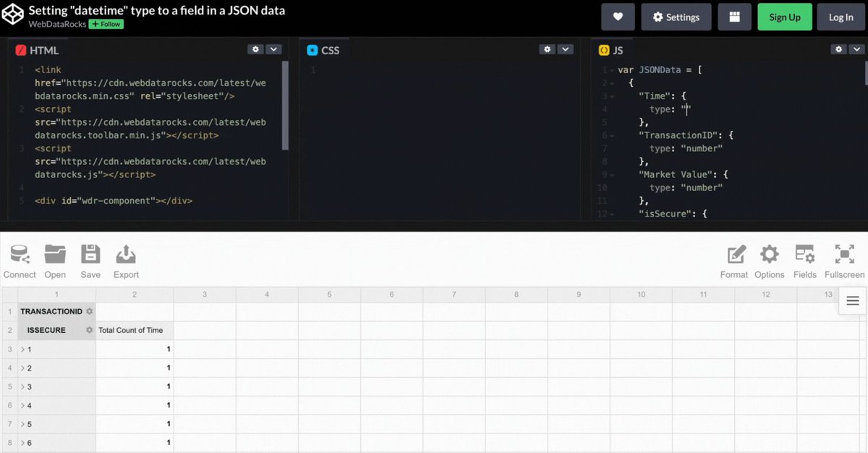The height and width of the screenshot is (453, 868).
Task: Open ISSECURE field filter gear
Action: pyautogui.click(x=90, y=330)
